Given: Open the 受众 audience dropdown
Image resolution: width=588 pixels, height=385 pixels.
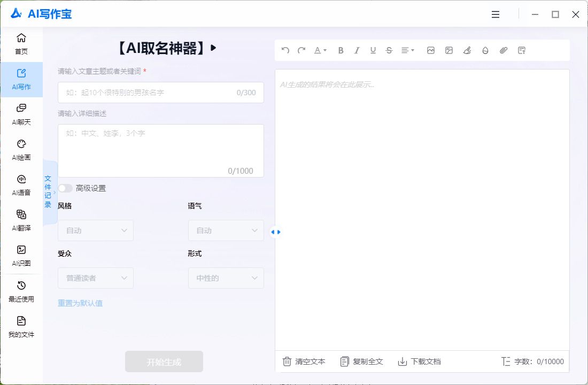Looking at the screenshot, I should 96,278.
